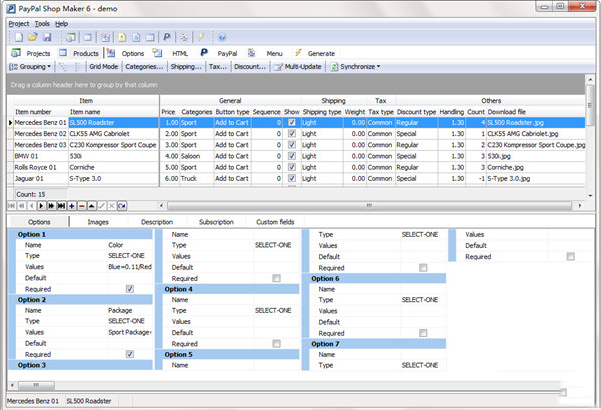Click the PayPal P icon in toolbar

point(167,37)
